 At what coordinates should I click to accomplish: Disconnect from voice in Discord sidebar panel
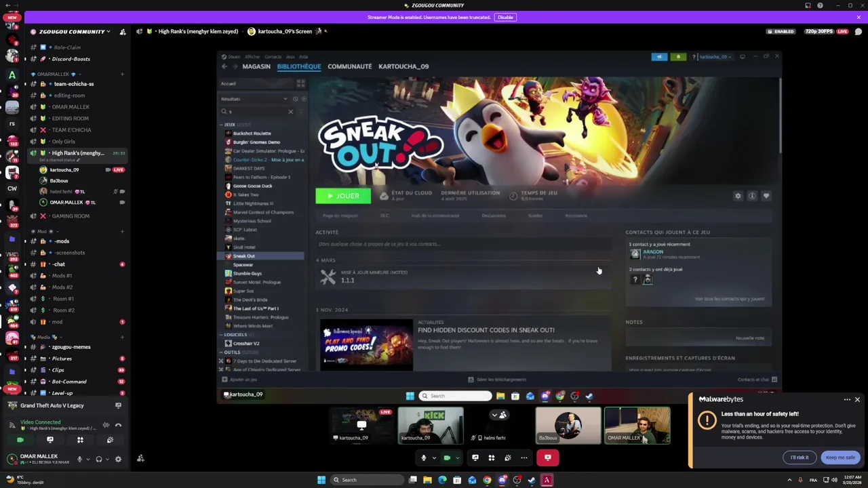[x=118, y=425]
